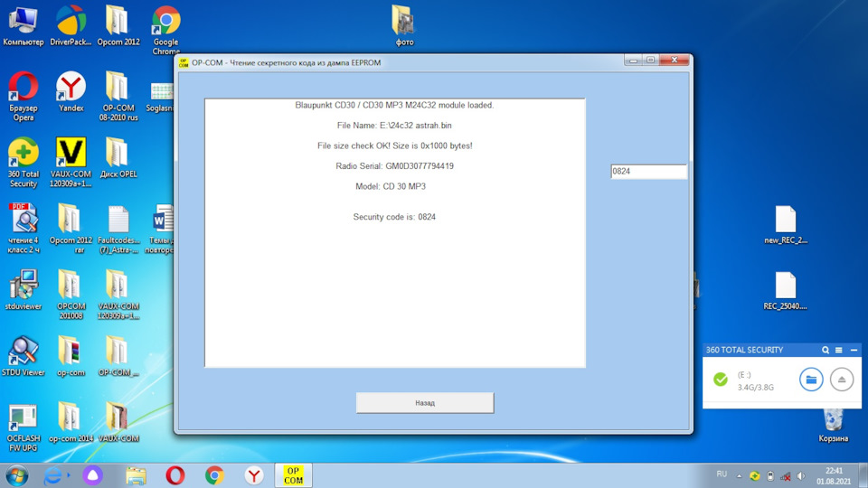Screen dimensions: 868x488
Task: Click the Blaupunkt CD30 module loaded line
Action: [x=394, y=105]
